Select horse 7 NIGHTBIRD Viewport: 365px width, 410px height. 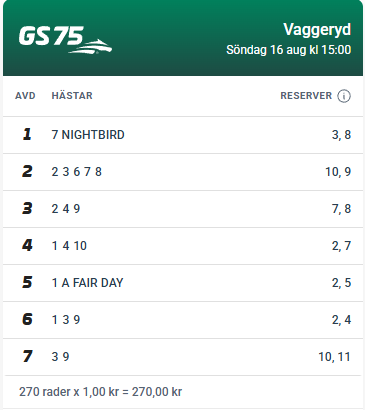coord(88,135)
